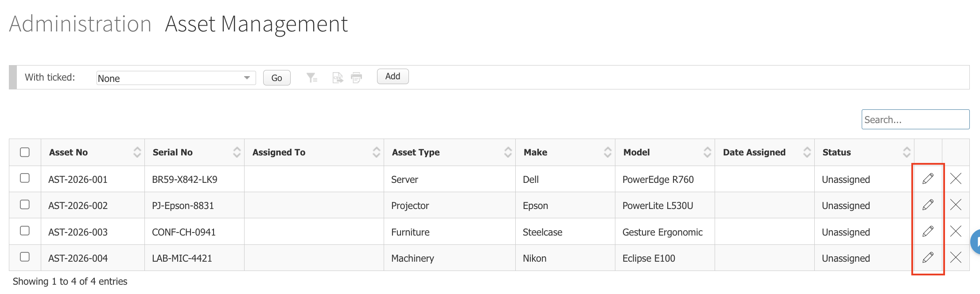Screen dimensions: 980x294
Task: Tick checkbox for AST-2026-004
Action: (x=25, y=257)
